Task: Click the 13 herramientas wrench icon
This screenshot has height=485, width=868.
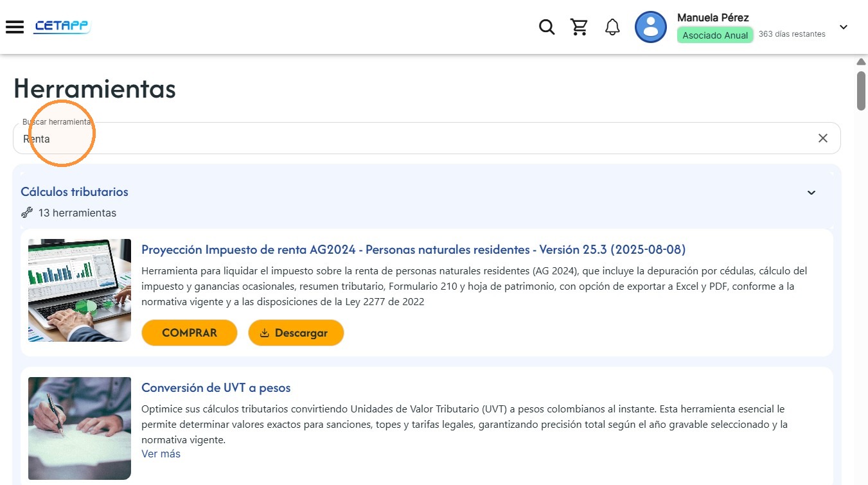Action: (27, 213)
